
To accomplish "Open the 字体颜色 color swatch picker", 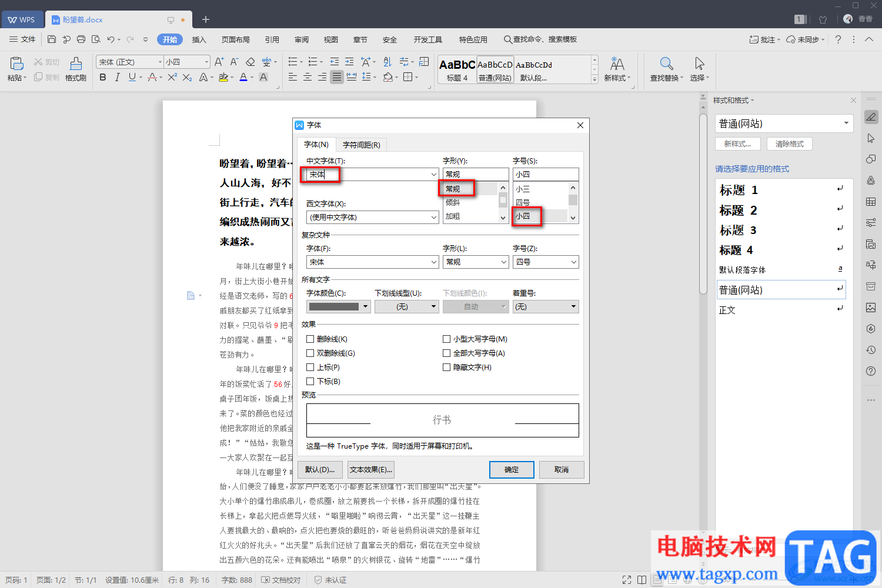I will tap(339, 306).
